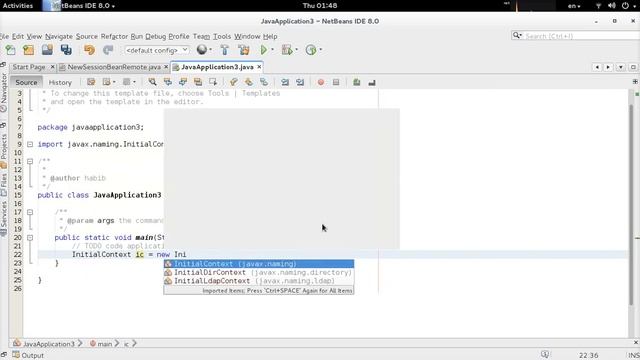This screenshot has width=640, height=360.
Task: Open the Debug menu
Action: tap(156, 36)
